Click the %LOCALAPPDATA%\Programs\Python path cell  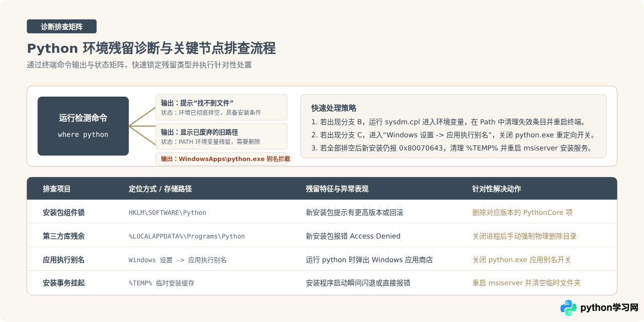click(187, 236)
